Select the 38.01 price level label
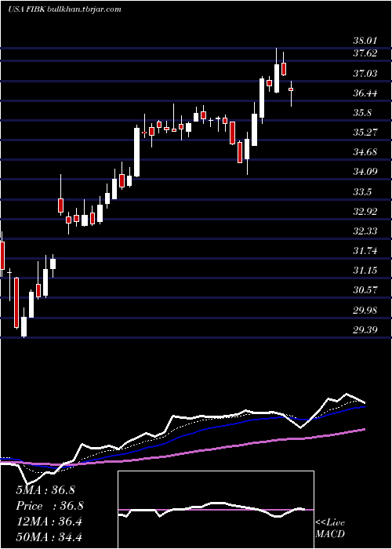Image resolution: width=392 pixels, height=549 pixels. [x=365, y=41]
